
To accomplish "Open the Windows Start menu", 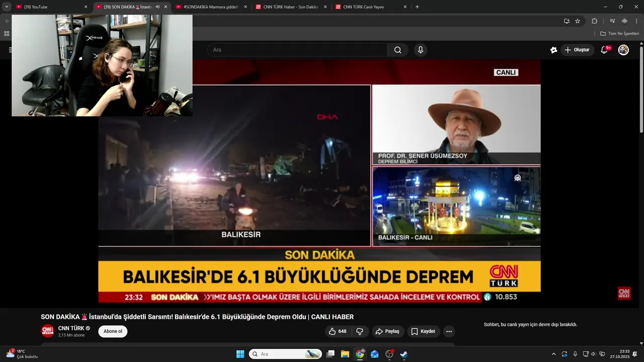I will point(240,354).
